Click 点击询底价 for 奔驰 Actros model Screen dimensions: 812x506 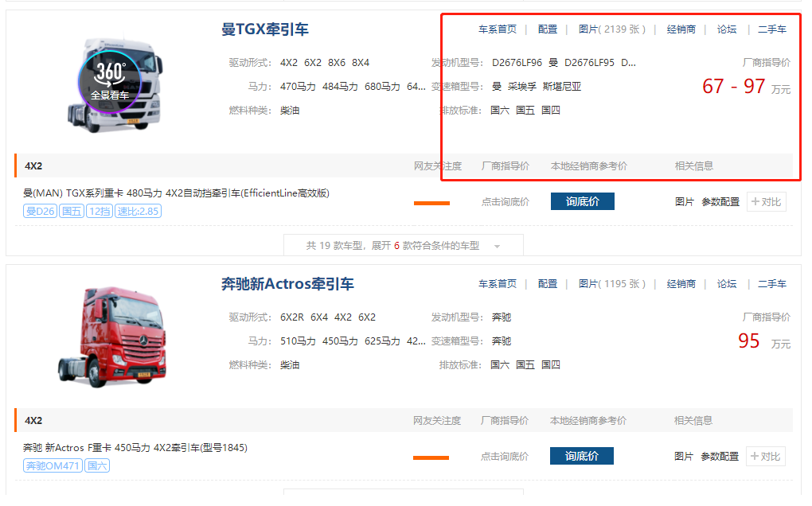click(505, 457)
